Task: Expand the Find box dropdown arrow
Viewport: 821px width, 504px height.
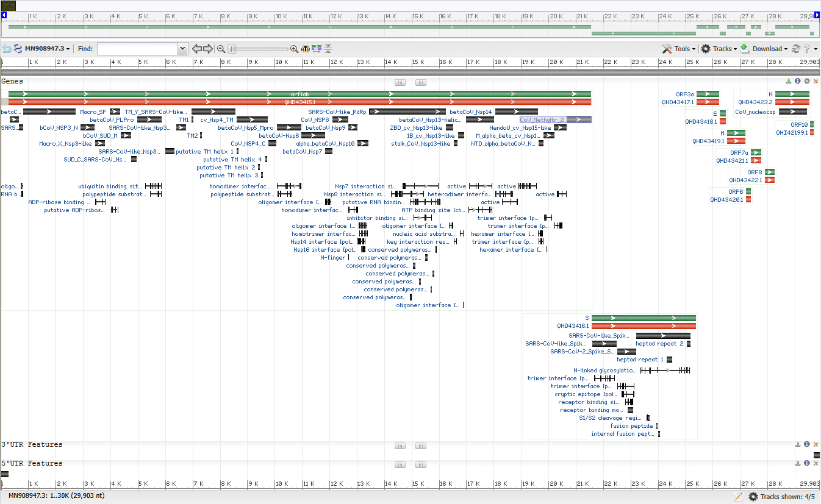Action: point(182,49)
